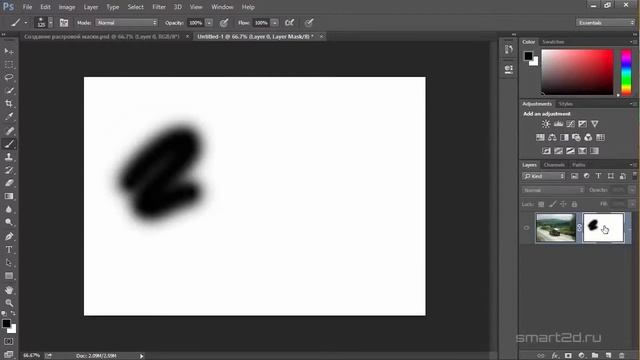Select the Quick Selection tool

[9, 90]
